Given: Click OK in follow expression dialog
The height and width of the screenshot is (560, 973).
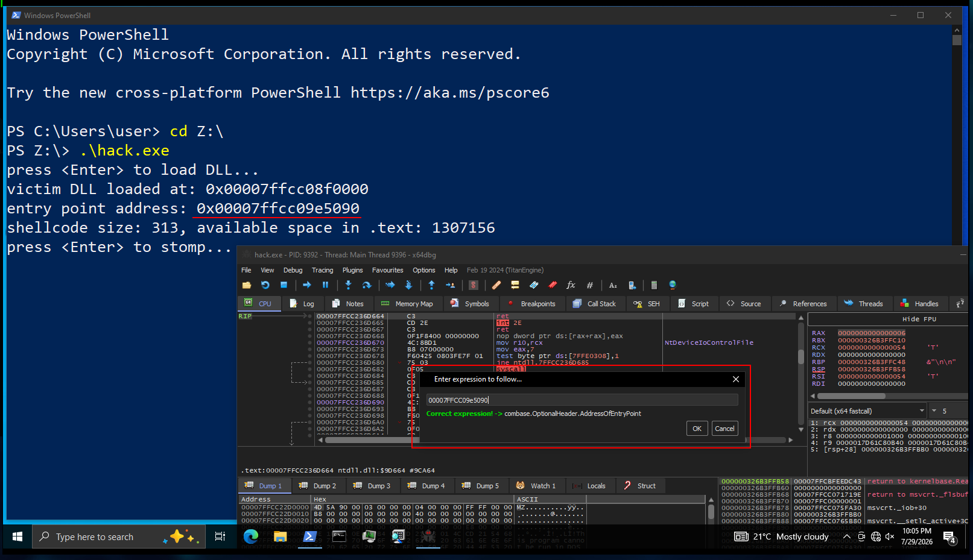Looking at the screenshot, I should pyautogui.click(x=697, y=429).
